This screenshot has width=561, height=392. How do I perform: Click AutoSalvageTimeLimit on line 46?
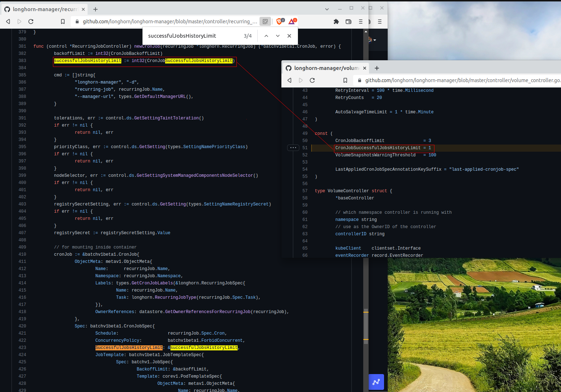tap(361, 112)
